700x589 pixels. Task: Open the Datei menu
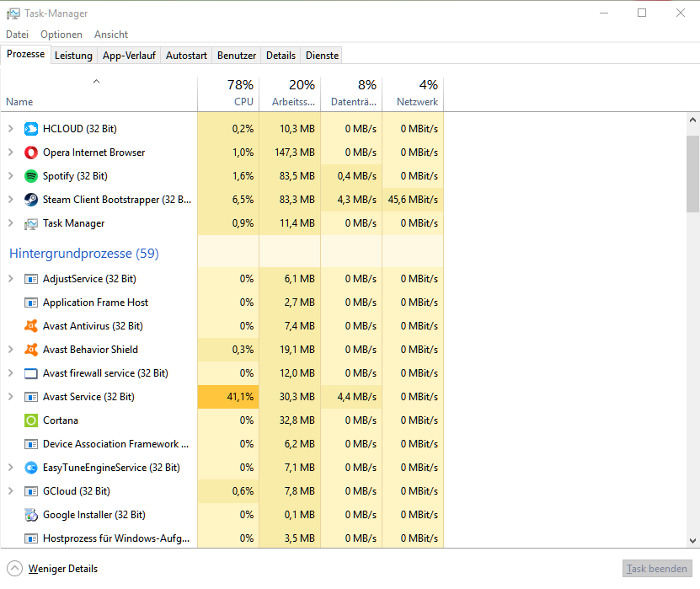pyautogui.click(x=18, y=35)
